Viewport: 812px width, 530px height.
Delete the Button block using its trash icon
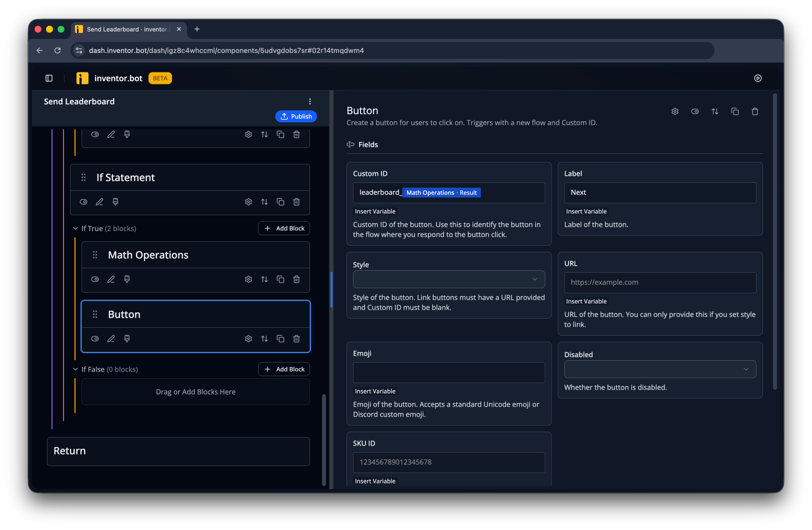(296, 339)
